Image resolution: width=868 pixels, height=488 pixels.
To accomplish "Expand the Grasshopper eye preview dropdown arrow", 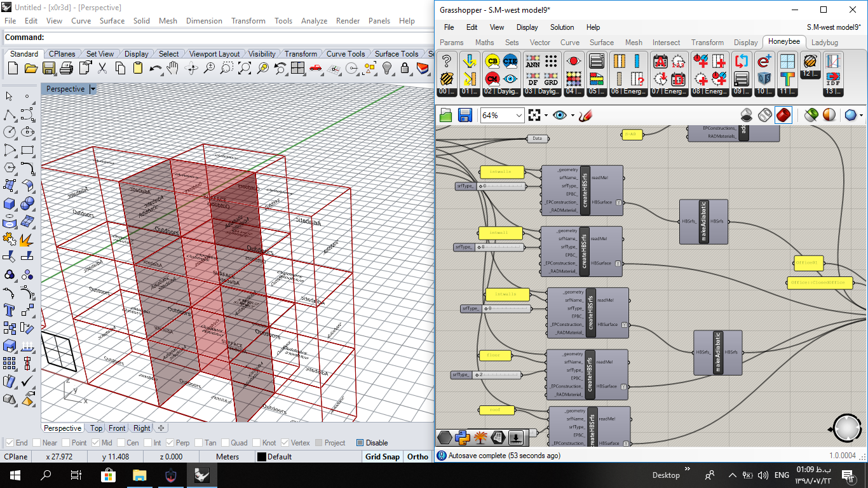I will click(x=572, y=115).
